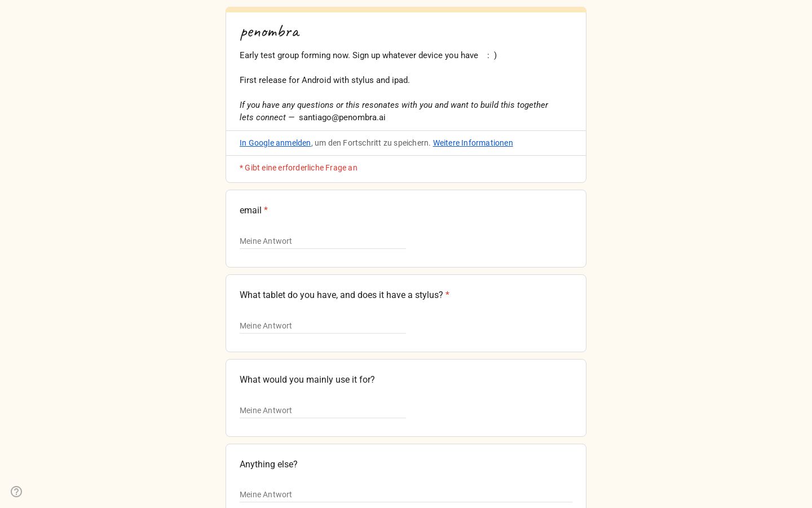Select the tablet and stylus answer field
This screenshot has height=508, width=812.
pyautogui.click(x=323, y=326)
